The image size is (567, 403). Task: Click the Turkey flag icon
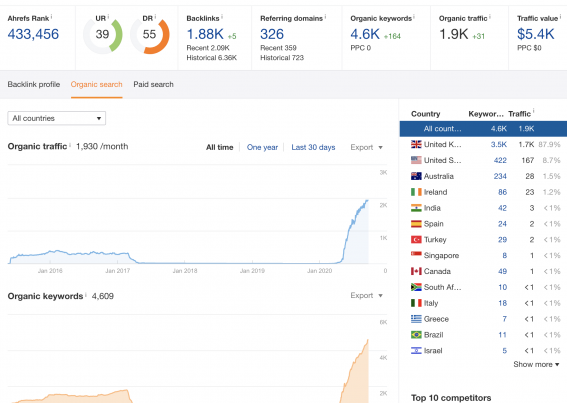[416, 239]
